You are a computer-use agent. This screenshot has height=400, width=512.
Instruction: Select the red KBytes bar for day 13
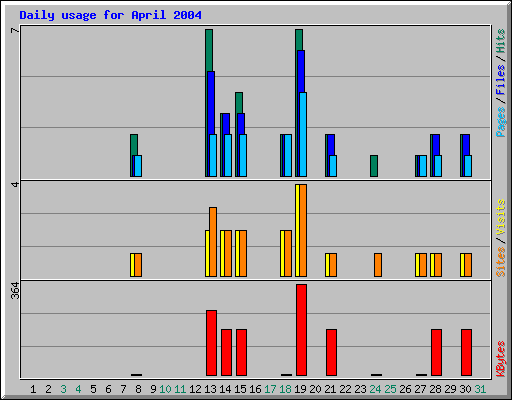(211, 343)
